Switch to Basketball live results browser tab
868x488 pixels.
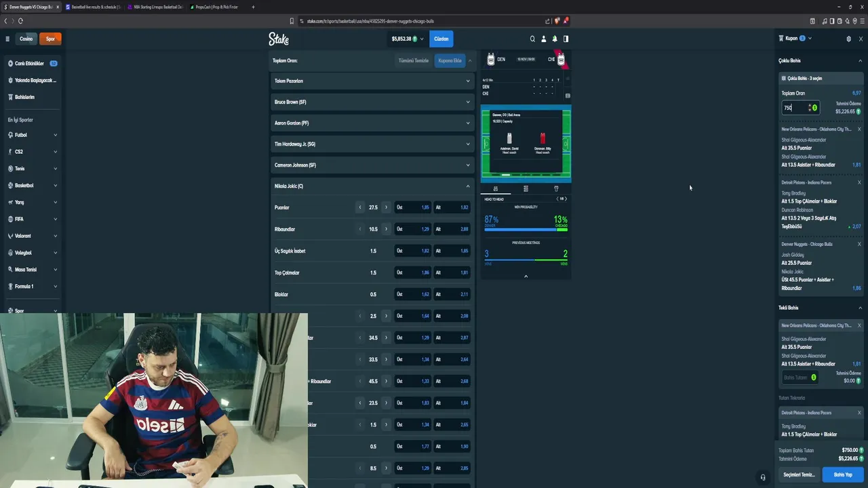click(x=94, y=7)
